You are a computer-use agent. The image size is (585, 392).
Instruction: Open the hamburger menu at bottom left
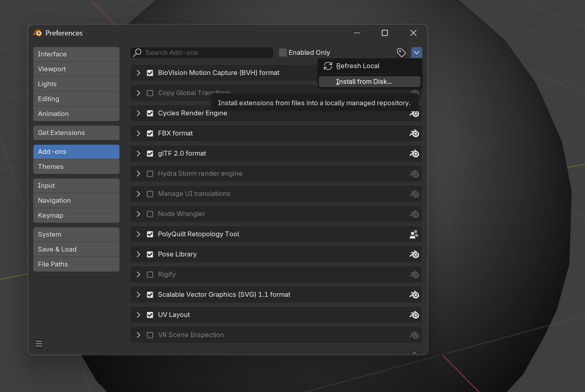coord(39,344)
